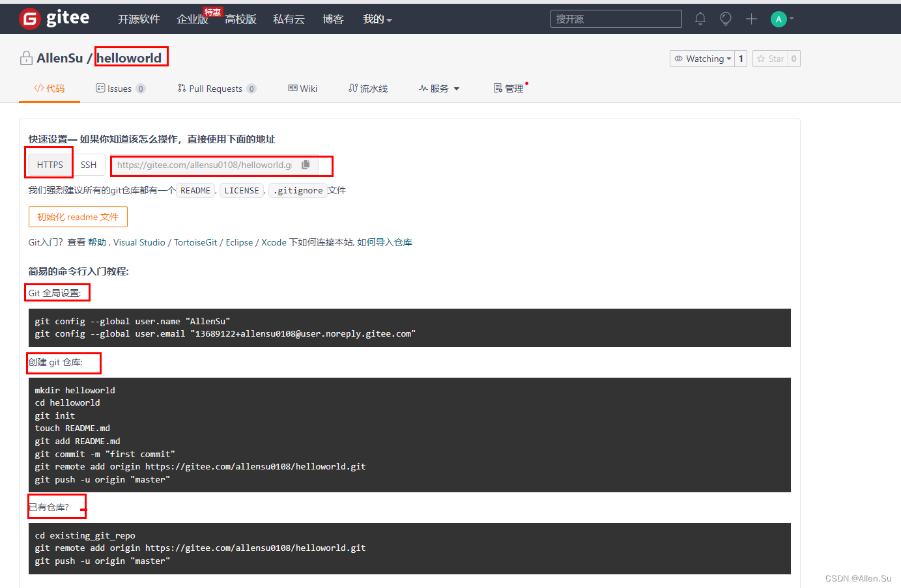Click the .gitignore file tag
This screenshot has width=901, height=588.
click(x=298, y=191)
